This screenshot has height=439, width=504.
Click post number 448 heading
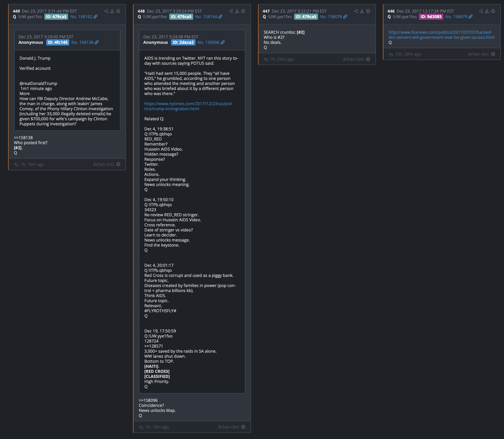point(141,11)
